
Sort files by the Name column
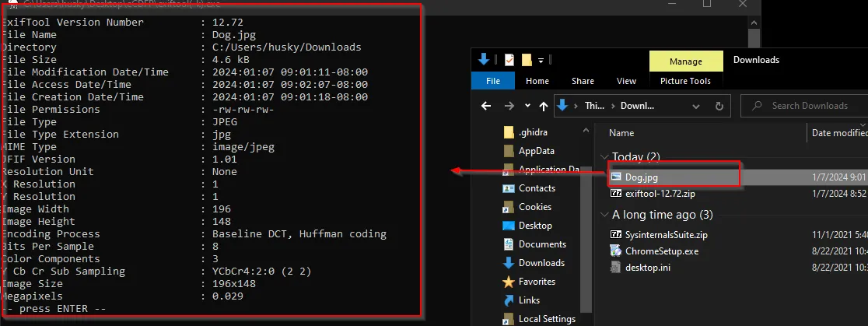tap(621, 133)
